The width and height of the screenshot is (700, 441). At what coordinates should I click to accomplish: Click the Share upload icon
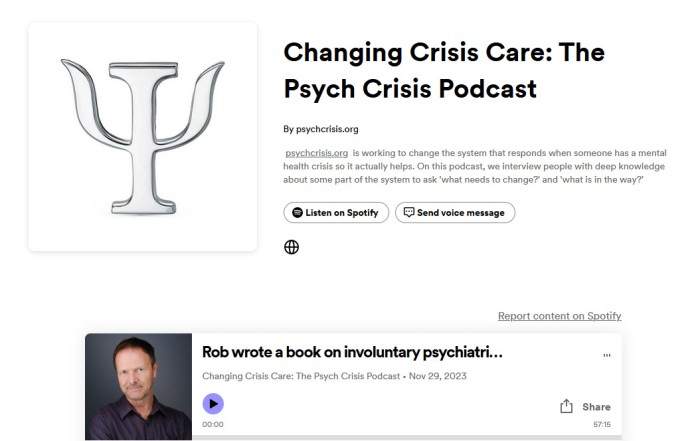point(566,406)
